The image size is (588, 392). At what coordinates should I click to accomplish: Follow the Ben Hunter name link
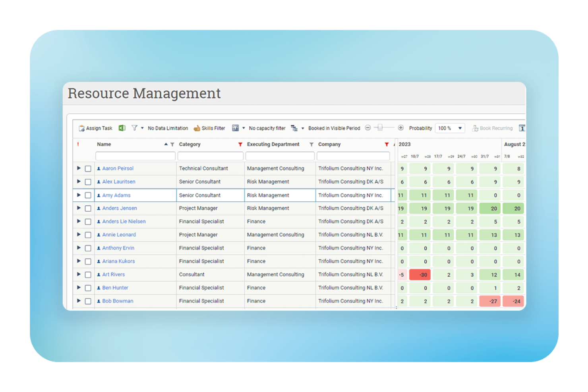point(115,288)
